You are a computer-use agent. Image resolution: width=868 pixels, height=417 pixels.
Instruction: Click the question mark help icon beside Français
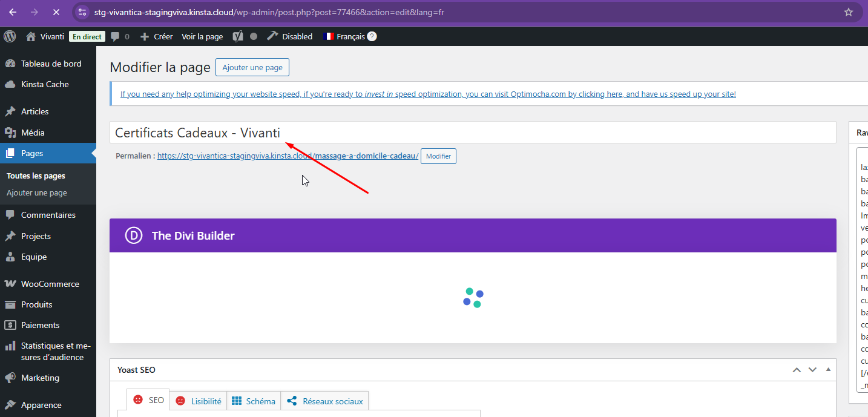point(372,36)
